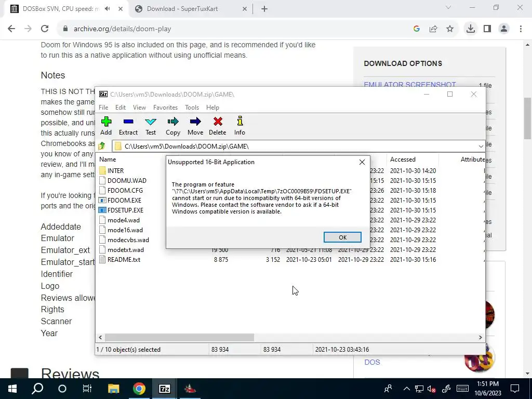Open a new Chrome tab
The height and width of the screenshot is (399, 532).
264,9
